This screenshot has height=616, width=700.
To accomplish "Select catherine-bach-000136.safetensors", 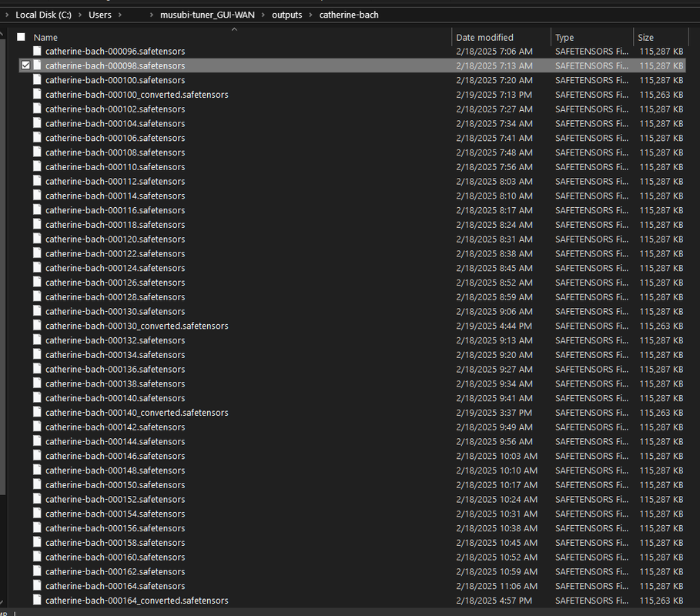I will [115, 369].
